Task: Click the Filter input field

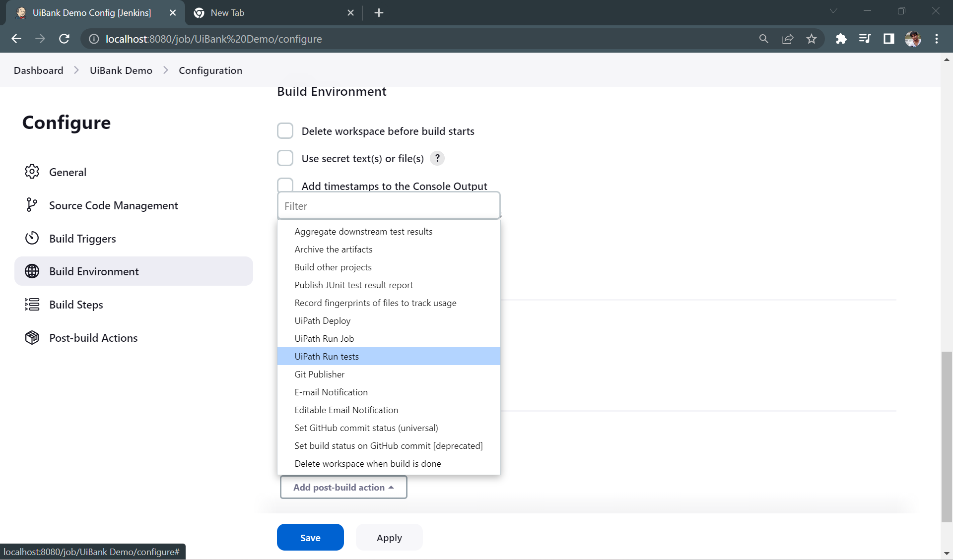Action: pos(389,206)
